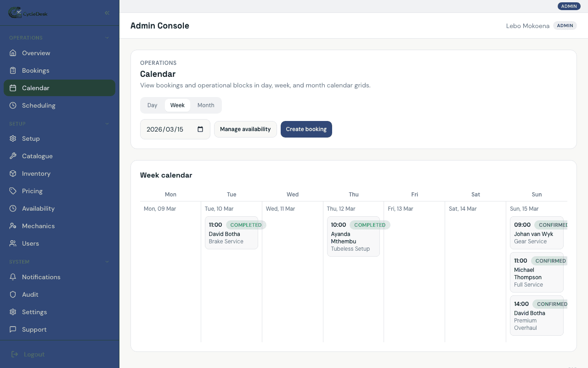Select the Overview home icon
Screen dimensions: 588x368
point(13,53)
